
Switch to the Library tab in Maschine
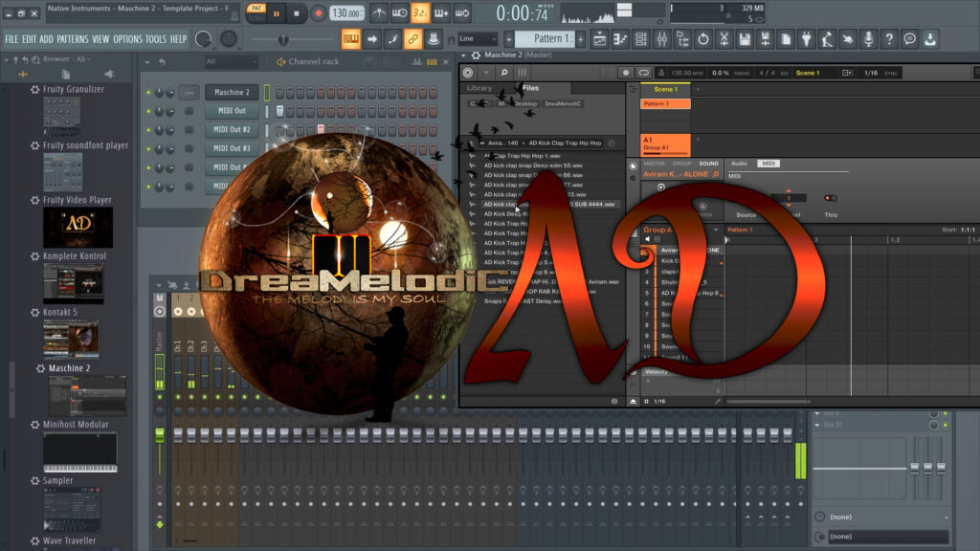[x=479, y=88]
